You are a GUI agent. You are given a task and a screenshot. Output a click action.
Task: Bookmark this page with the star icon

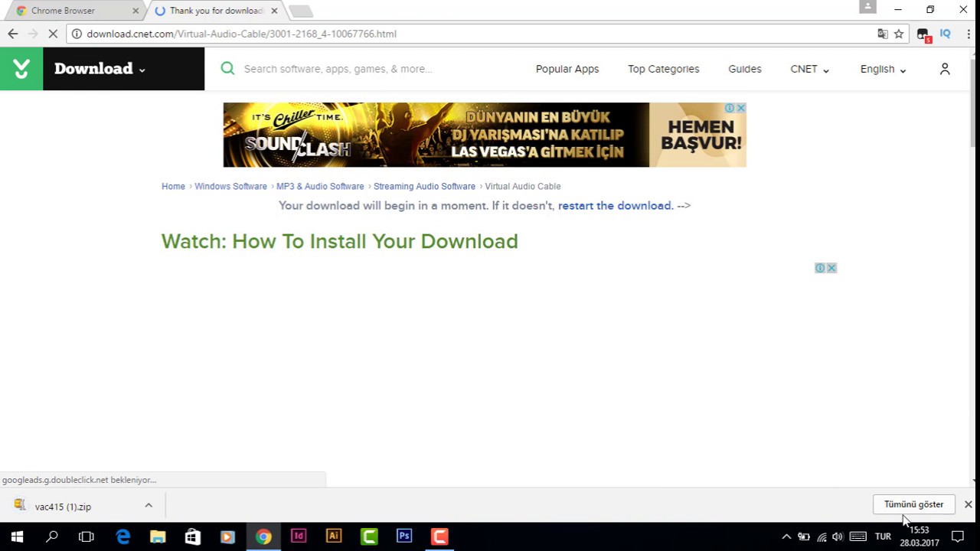[x=899, y=34]
